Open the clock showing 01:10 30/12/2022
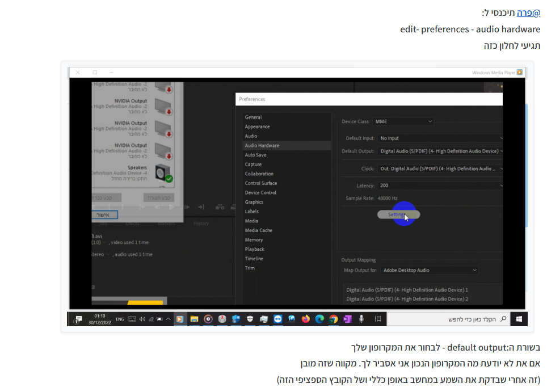 (x=100, y=319)
